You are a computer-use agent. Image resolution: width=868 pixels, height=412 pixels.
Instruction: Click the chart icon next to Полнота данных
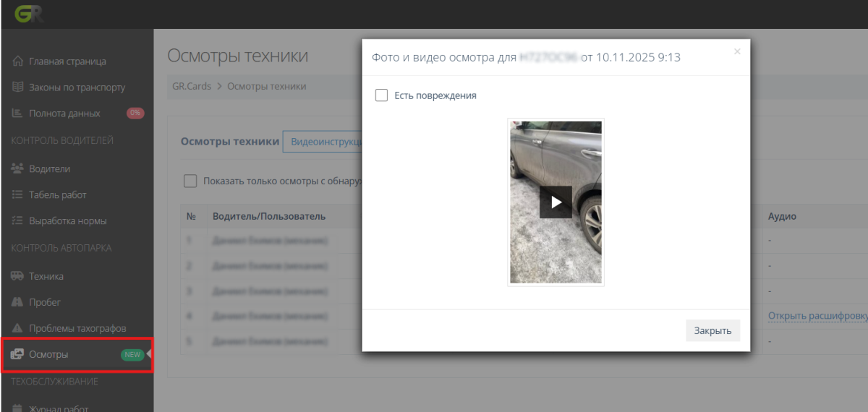click(18, 113)
